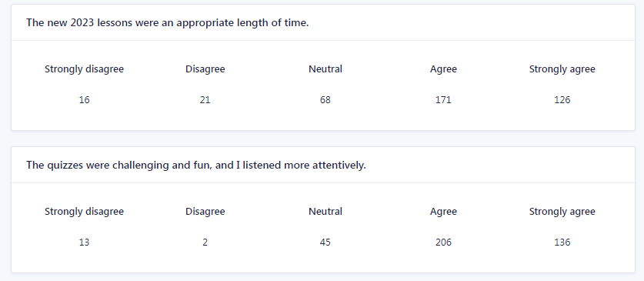The image size is (644, 281).
Task: Click the Strongly agree count of 136
Action: (562, 243)
